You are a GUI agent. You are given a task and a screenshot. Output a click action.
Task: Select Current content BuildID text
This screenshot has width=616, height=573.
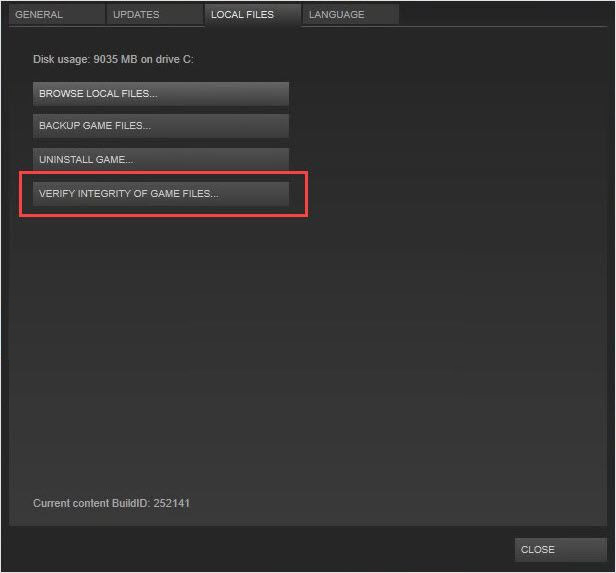pyautogui.click(x=112, y=503)
